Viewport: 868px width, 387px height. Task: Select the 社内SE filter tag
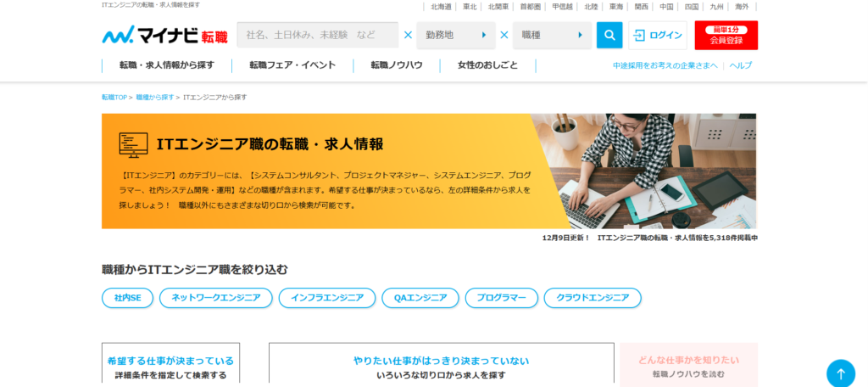(x=127, y=298)
